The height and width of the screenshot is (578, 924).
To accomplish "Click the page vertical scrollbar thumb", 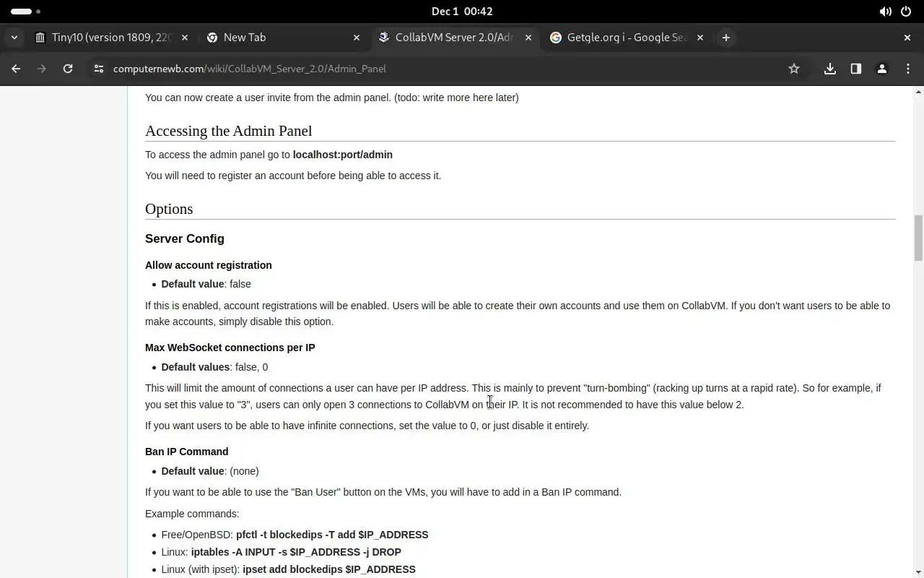I will 918,237.
